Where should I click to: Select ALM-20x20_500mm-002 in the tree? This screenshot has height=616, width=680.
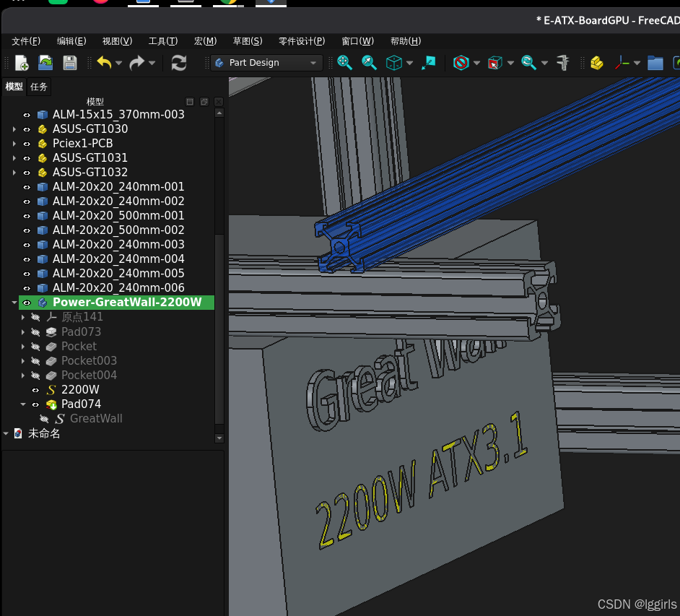[x=118, y=230]
